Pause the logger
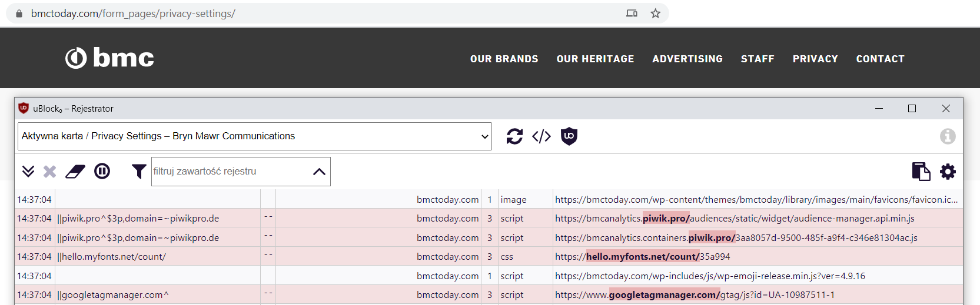 tap(102, 172)
